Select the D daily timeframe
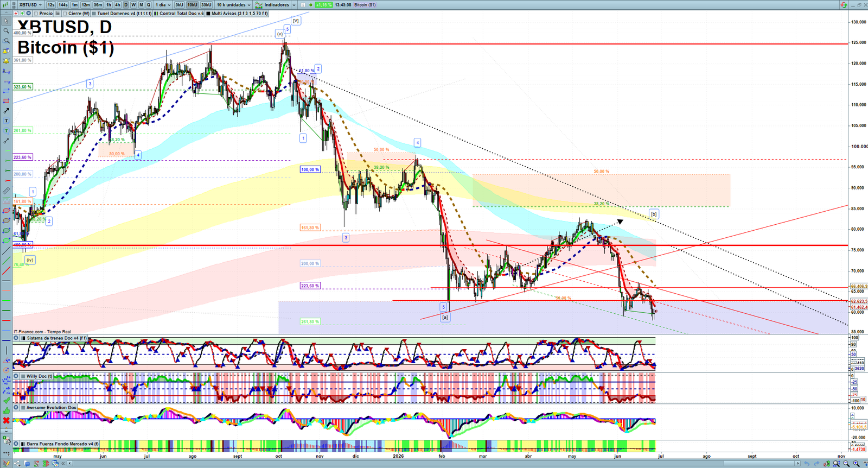 [x=126, y=5]
